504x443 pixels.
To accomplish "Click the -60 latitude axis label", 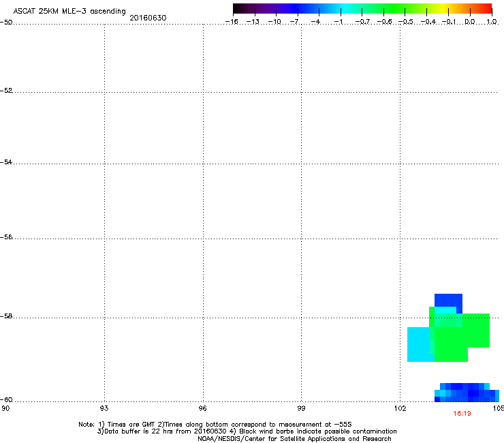I will (6, 400).
